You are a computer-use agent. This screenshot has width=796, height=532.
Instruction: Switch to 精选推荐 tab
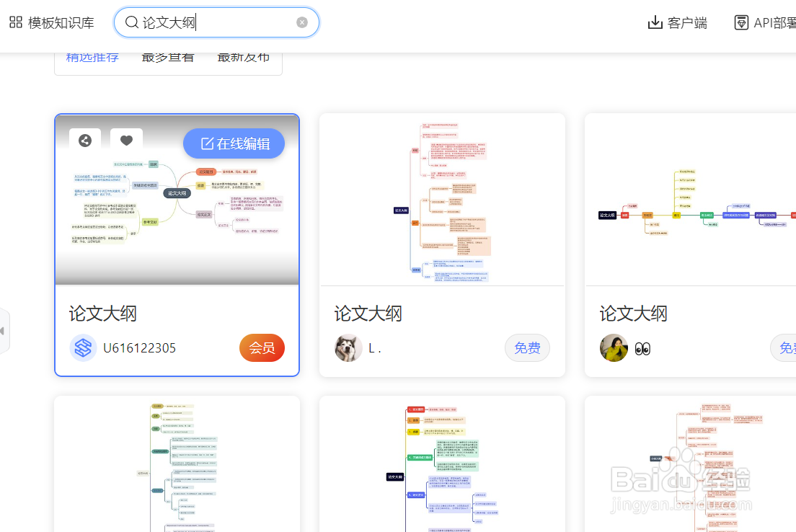pos(92,58)
